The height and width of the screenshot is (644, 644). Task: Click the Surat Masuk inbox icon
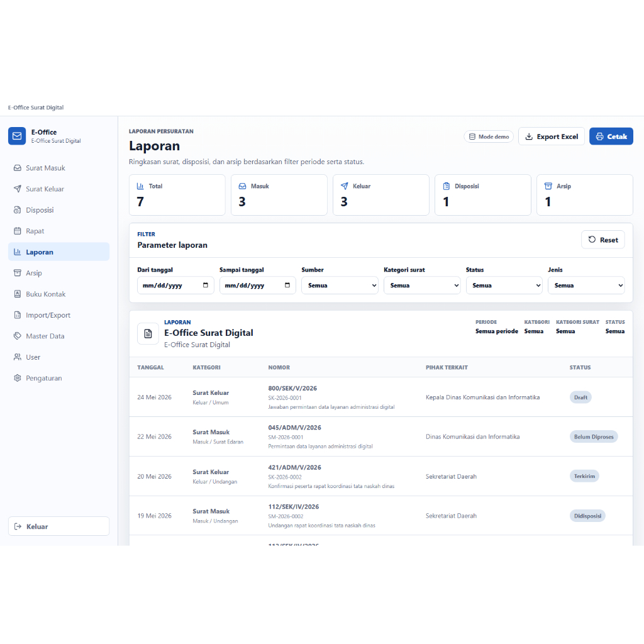[17, 168]
